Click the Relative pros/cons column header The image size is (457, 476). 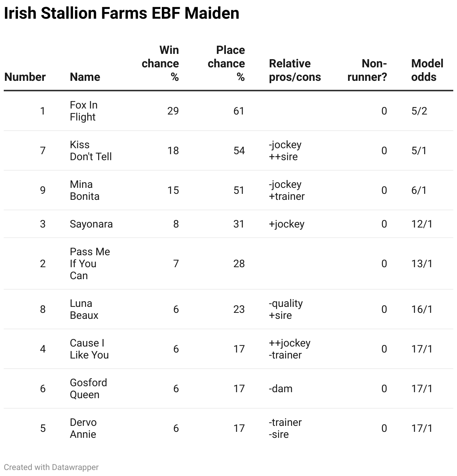tap(295, 70)
